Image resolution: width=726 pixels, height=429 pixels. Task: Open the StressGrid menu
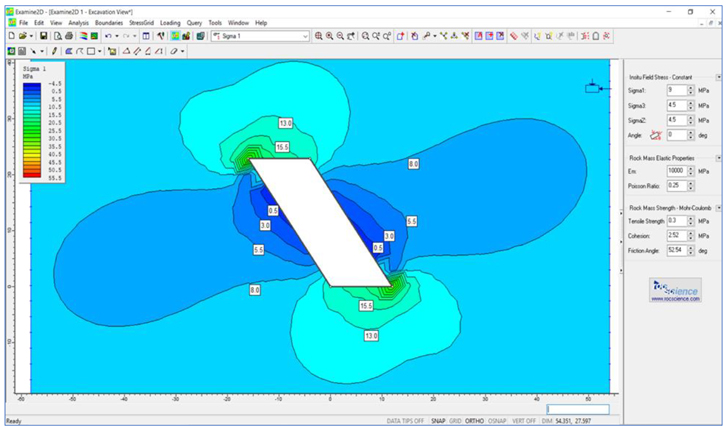pos(142,22)
